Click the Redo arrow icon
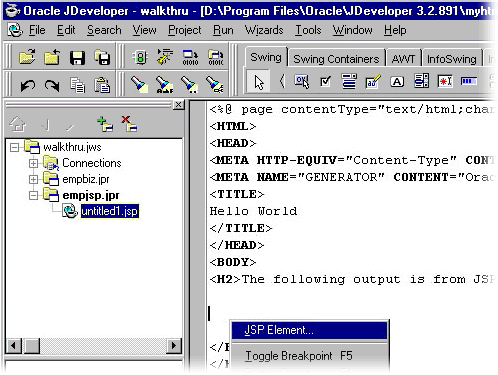 tap(52, 85)
